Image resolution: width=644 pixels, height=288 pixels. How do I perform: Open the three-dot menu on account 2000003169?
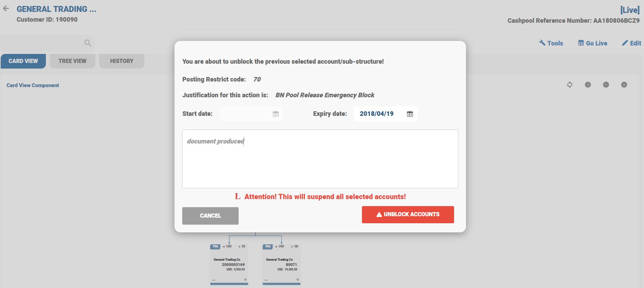[x=214, y=280]
